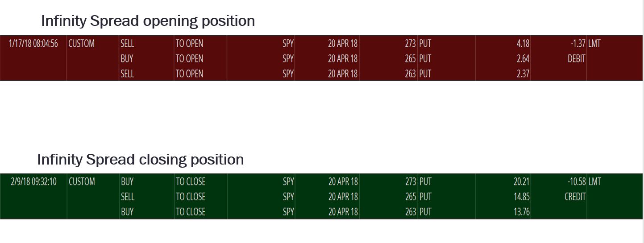Select CUSTOM in the opening order row
Viewport: 644px width, 243px height.
(81, 44)
